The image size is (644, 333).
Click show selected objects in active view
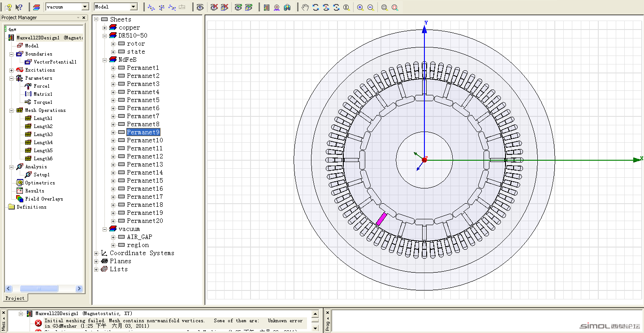[238, 7]
